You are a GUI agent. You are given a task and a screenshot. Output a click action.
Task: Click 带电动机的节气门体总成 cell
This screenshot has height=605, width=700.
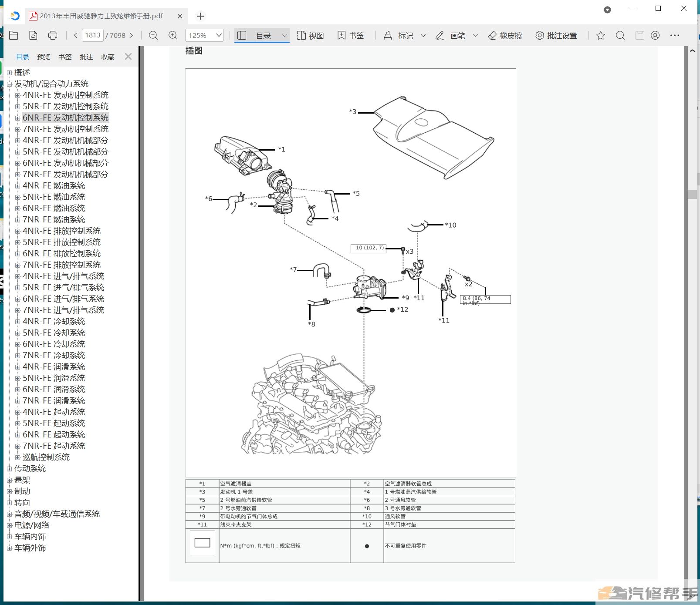point(284,516)
